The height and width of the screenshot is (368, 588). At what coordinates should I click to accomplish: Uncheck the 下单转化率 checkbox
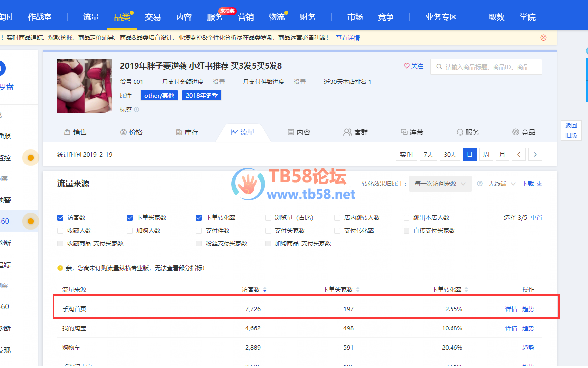pyautogui.click(x=199, y=218)
